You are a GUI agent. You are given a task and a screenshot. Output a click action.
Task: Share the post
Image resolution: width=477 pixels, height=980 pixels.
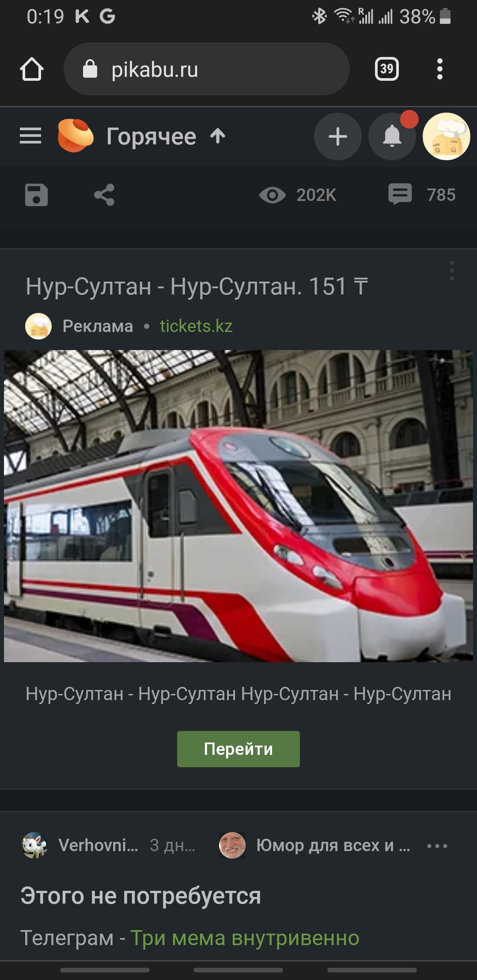point(104,195)
